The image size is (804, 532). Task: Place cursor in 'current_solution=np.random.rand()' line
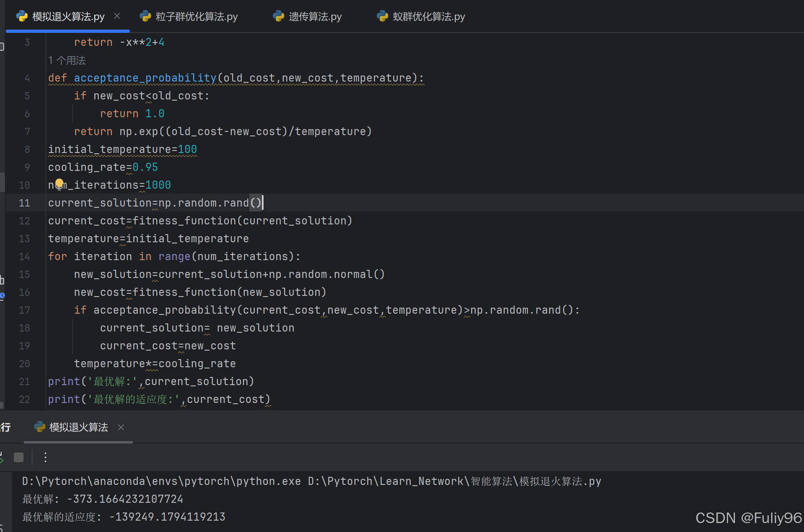click(x=155, y=203)
